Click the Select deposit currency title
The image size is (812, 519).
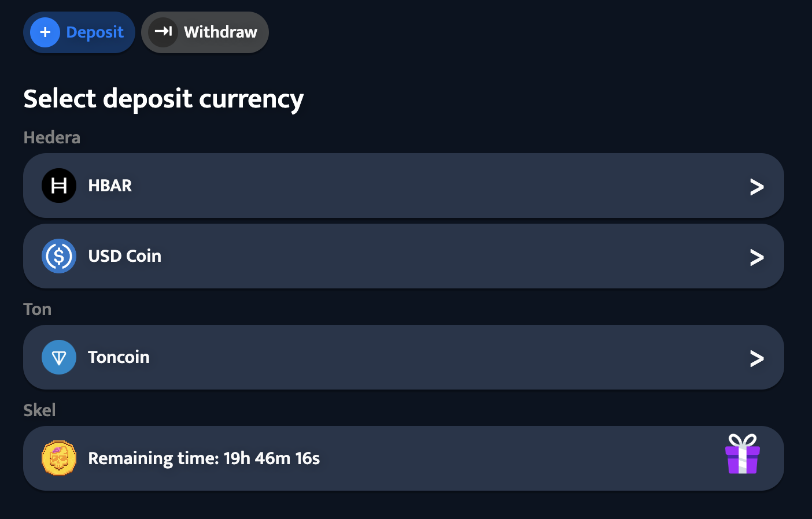coord(163,99)
